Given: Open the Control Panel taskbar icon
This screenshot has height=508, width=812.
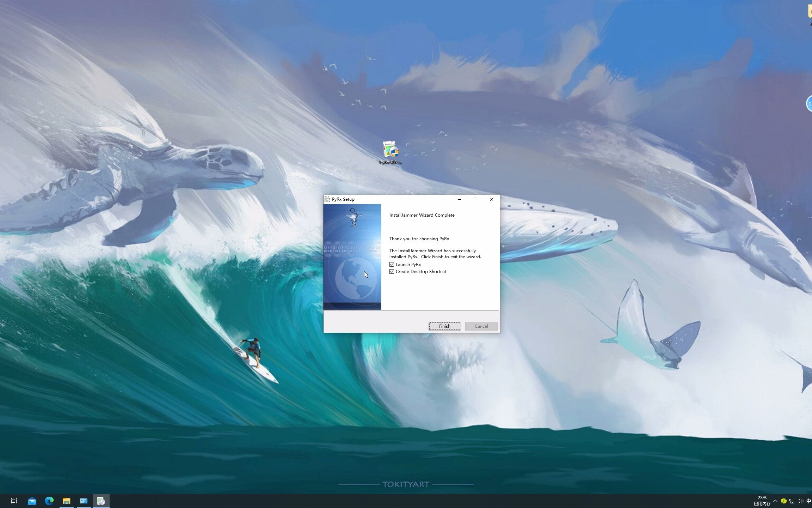Looking at the screenshot, I should [84, 501].
